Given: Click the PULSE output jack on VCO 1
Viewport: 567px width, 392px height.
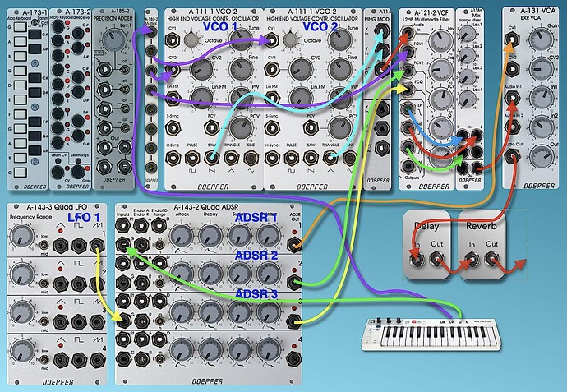Looking at the screenshot, I should (x=192, y=158).
